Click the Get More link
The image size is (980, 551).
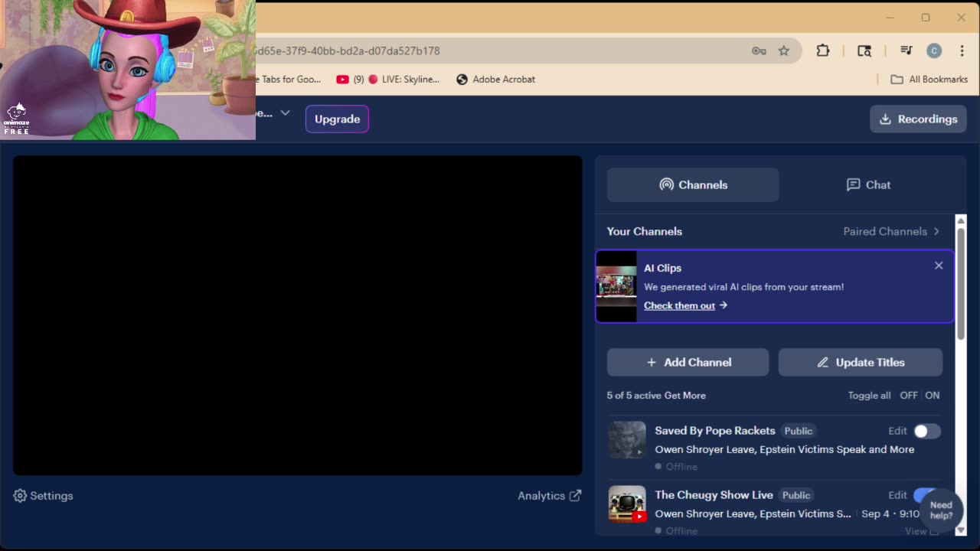click(x=685, y=395)
